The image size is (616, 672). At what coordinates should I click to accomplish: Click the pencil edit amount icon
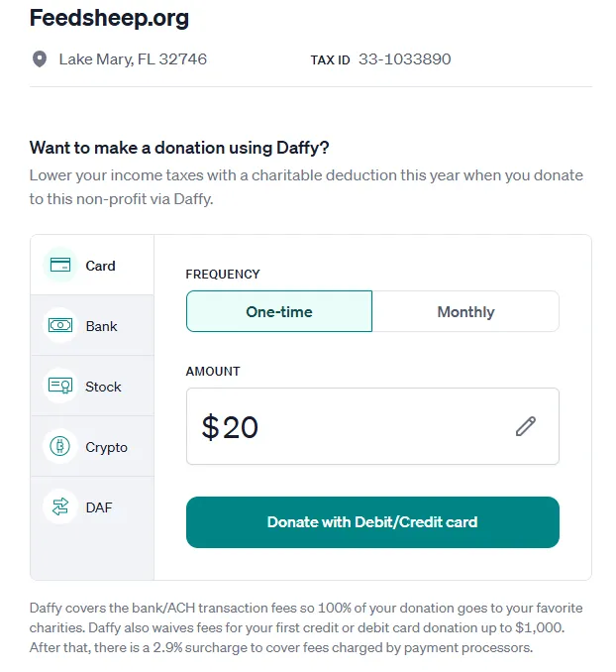point(525,426)
